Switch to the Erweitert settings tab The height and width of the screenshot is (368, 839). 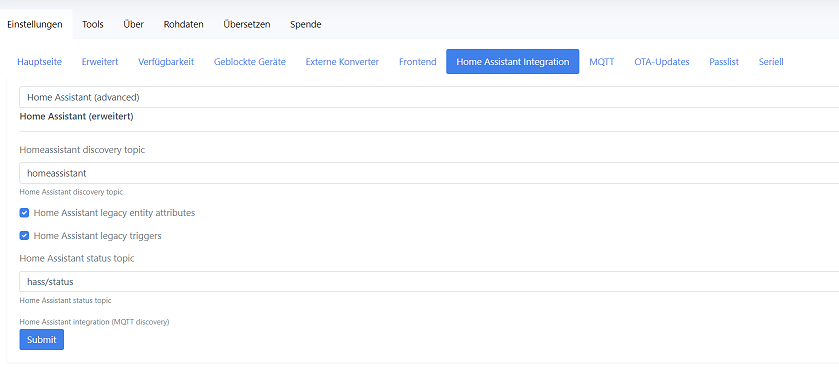click(x=100, y=62)
